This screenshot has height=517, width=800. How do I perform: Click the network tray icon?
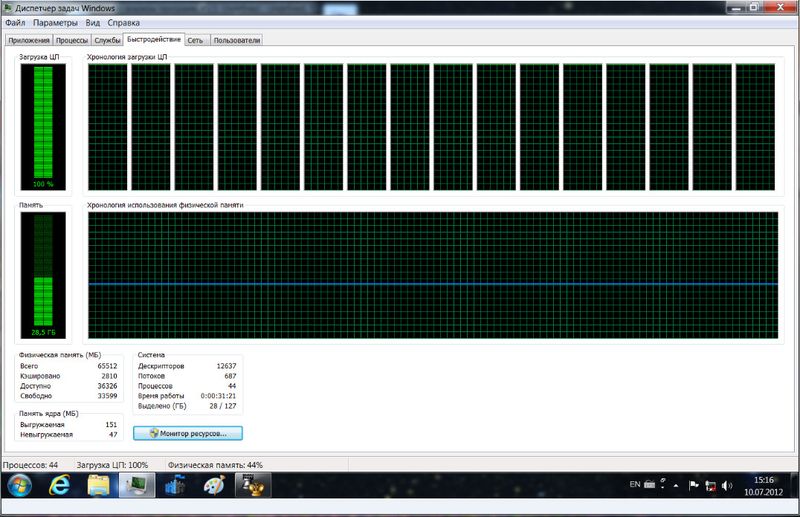click(710, 485)
